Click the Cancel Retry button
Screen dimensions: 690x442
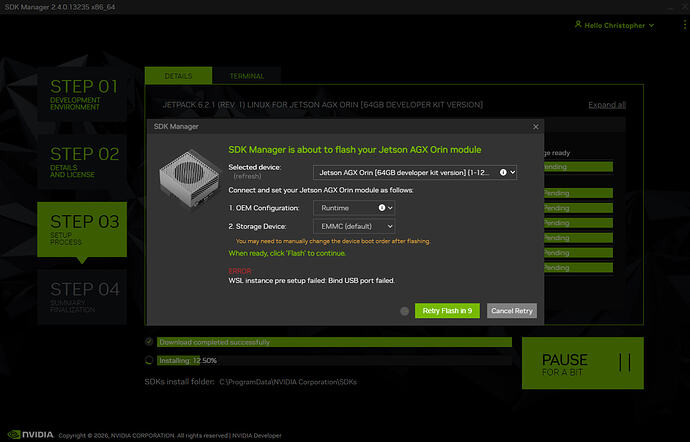click(511, 311)
